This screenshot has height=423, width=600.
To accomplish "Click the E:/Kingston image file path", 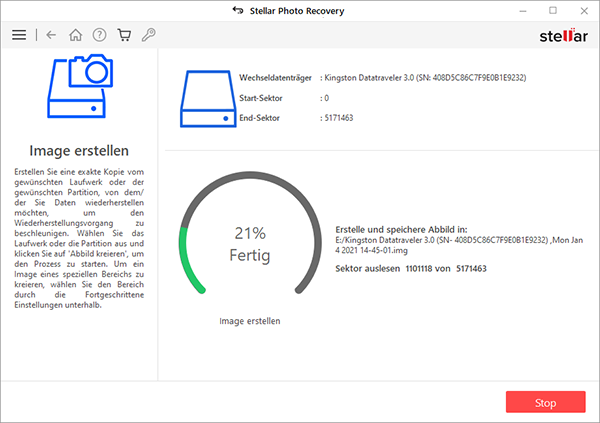I will (x=459, y=245).
